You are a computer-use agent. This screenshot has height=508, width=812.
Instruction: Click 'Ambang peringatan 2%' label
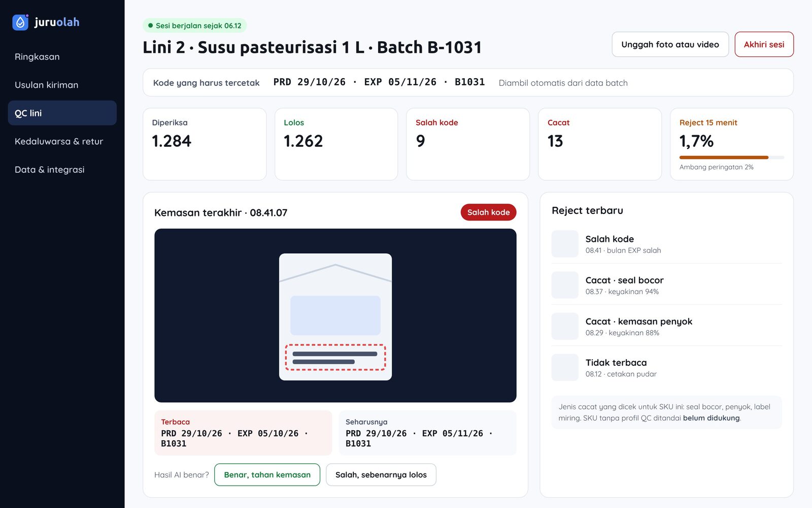(x=716, y=167)
